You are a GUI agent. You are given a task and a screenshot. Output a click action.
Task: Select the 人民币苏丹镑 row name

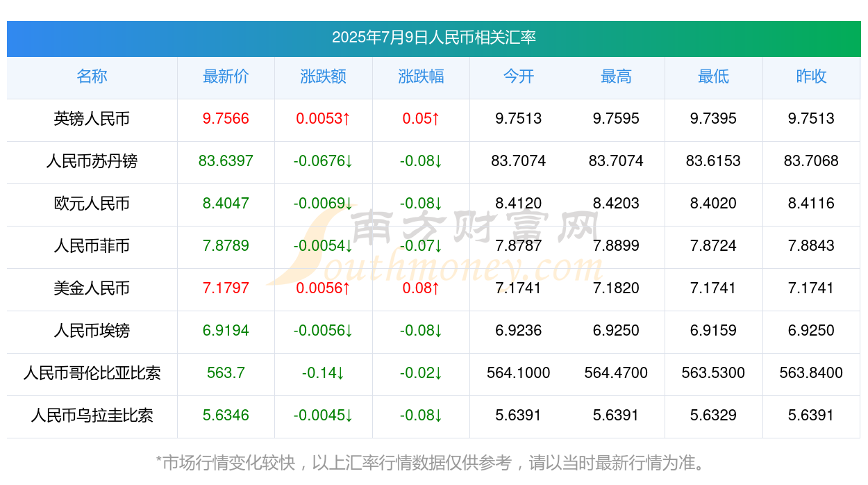tap(92, 161)
